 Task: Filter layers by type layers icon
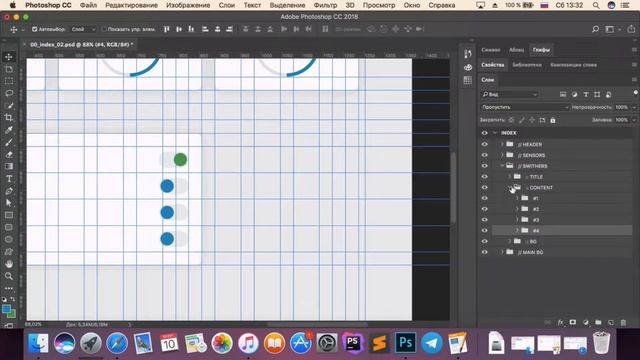586,94
